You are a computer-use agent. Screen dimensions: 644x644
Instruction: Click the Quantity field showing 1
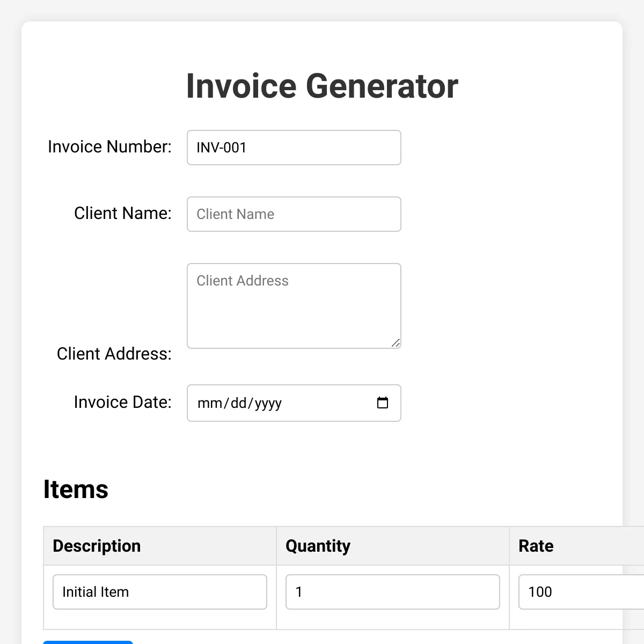(393, 592)
